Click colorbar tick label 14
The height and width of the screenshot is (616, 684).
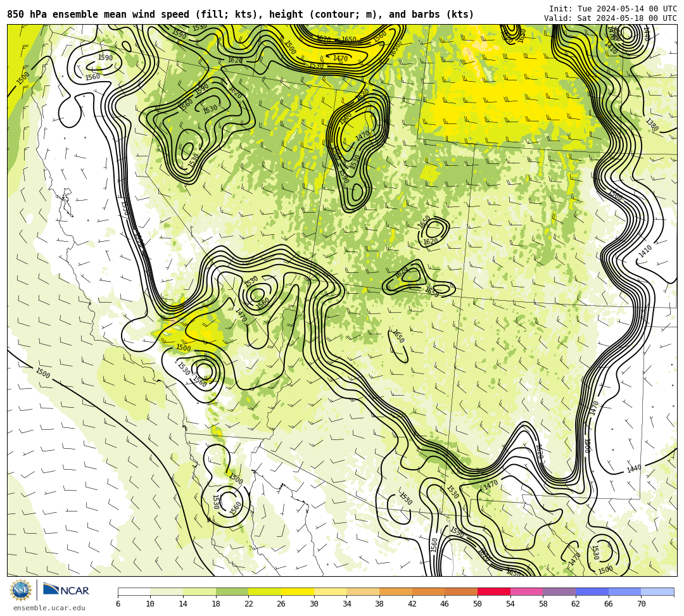(x=183, y=604)
